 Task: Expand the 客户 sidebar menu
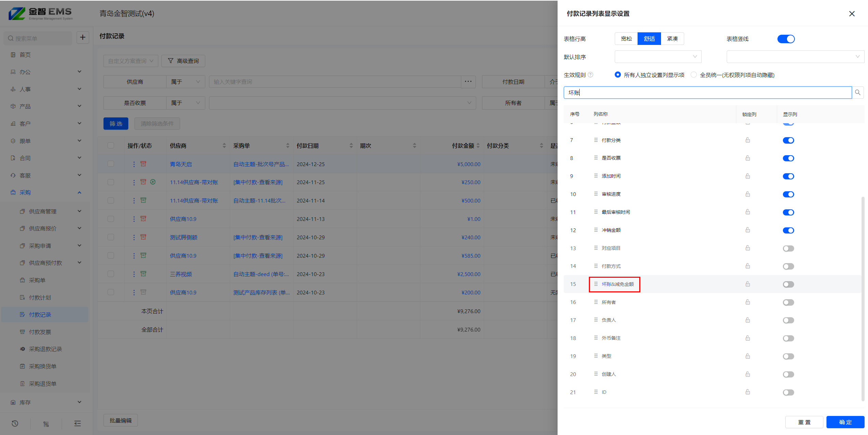pyautogui.click(x=46, y=124)
